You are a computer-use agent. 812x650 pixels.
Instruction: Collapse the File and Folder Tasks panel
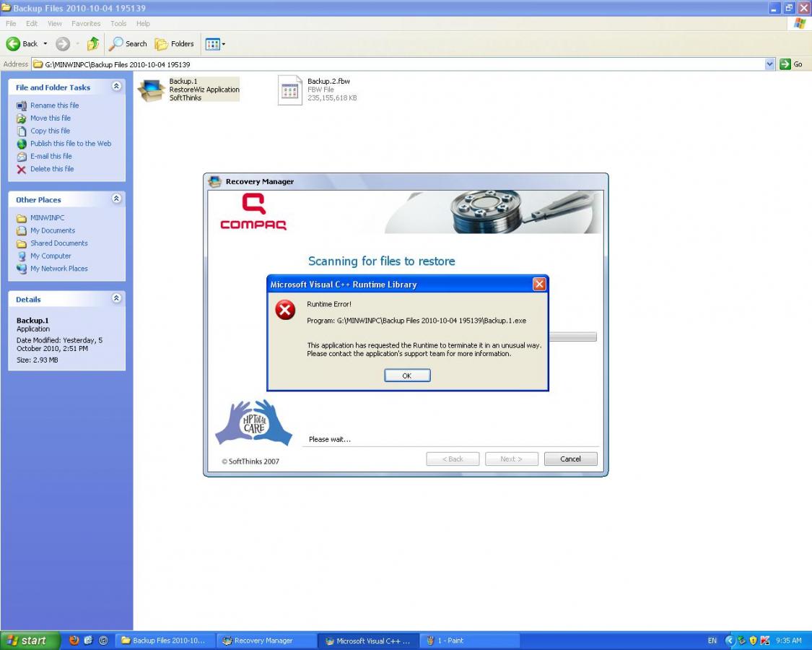point(116,86)
